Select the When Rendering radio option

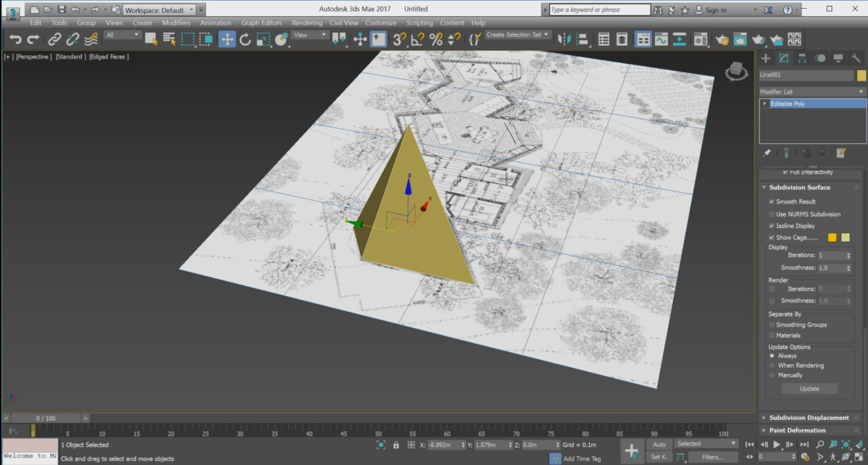point(771,365)
